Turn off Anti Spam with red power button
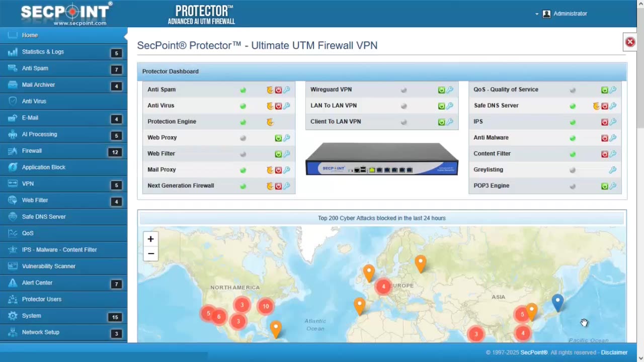Viewport: 644px width, 362px height. pos(278,90)
